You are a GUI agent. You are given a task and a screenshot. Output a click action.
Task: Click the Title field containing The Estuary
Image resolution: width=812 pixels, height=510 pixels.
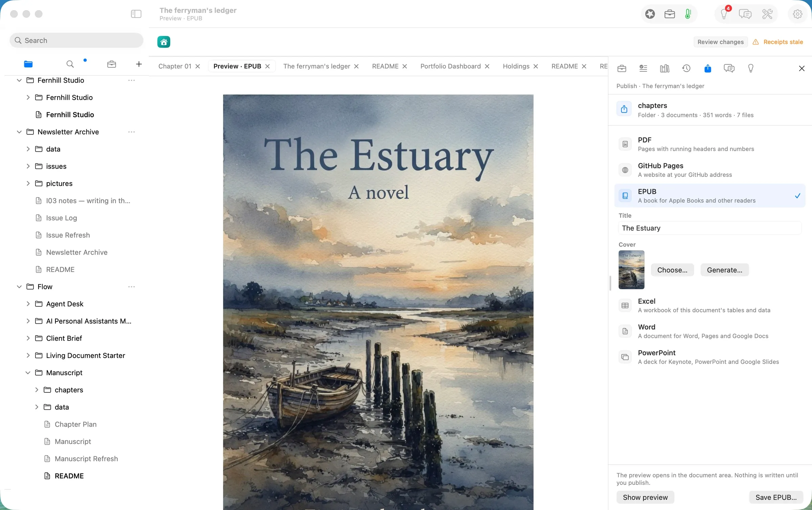tap(710, 228)
